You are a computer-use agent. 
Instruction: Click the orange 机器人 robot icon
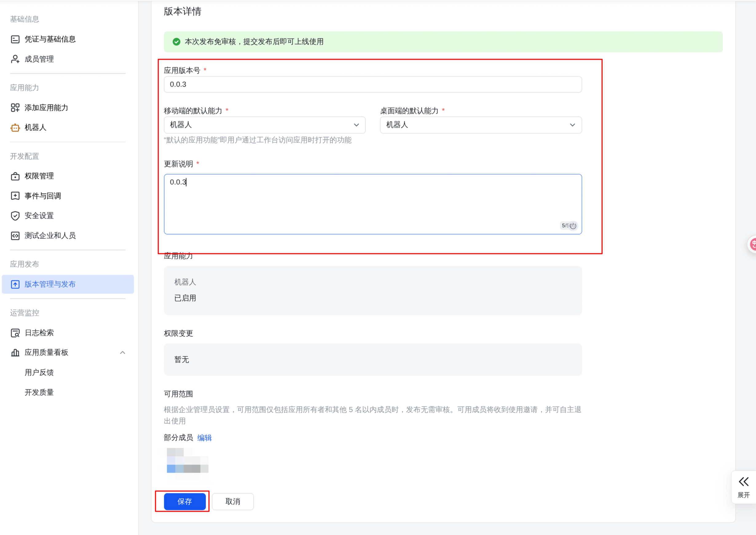coord(15,128)
